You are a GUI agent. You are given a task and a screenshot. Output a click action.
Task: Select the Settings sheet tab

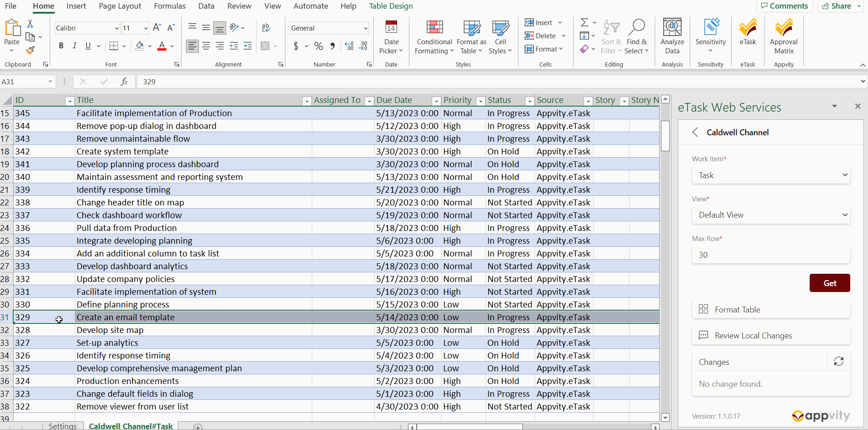62,426
